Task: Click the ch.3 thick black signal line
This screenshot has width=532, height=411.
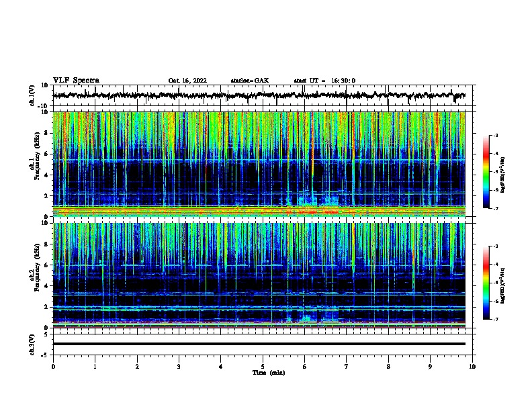Action: [x=259, y=344]
